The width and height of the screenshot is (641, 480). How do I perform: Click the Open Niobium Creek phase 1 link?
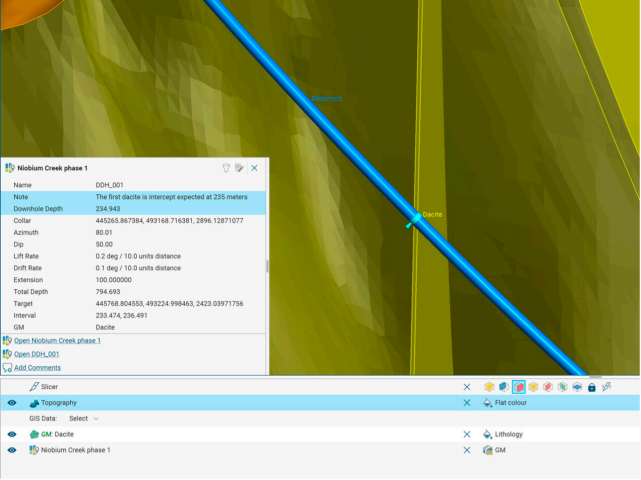57,341
